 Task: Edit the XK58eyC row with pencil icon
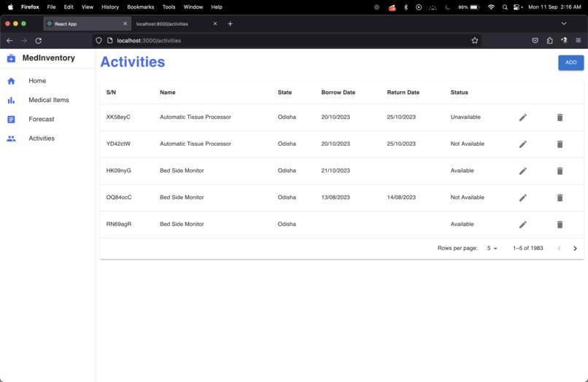point(523,117)
